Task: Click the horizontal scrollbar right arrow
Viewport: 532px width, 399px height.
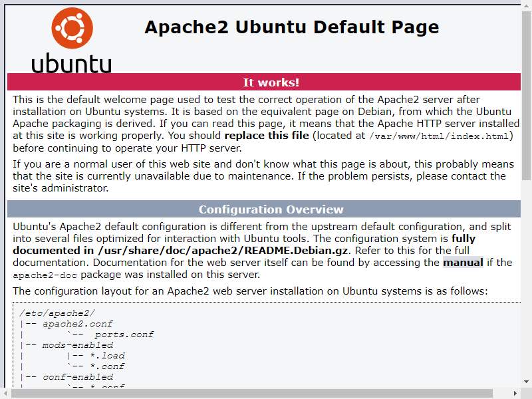Action: 515,394
